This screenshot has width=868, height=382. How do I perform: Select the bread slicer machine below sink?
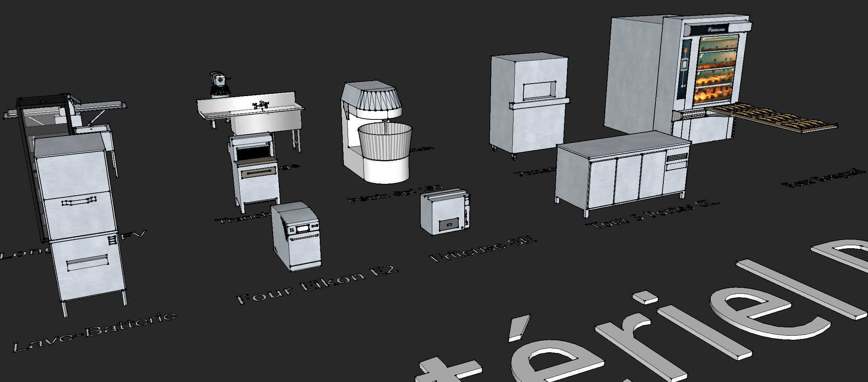[x=256, y=170]
